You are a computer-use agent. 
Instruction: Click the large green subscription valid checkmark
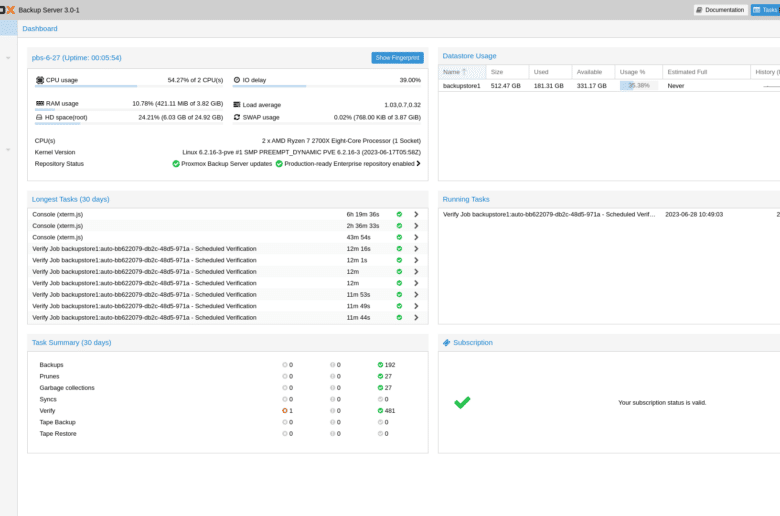pos(462,402)
